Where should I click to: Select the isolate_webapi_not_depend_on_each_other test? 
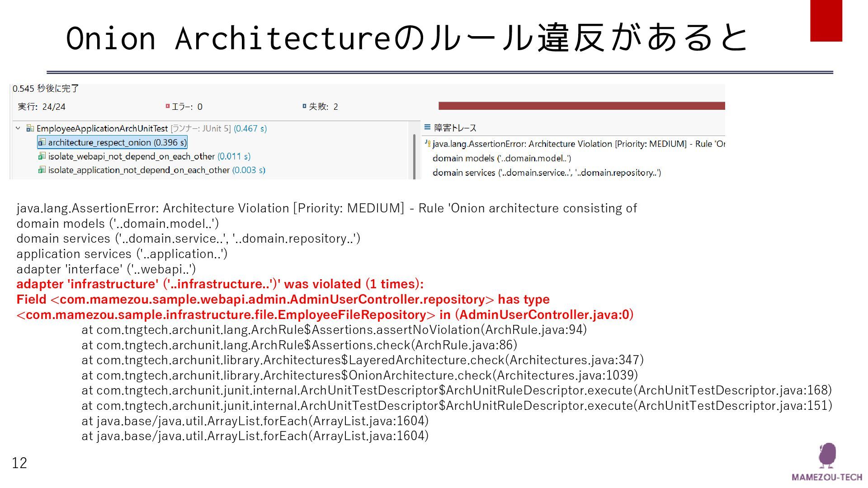tap(131, 156)
